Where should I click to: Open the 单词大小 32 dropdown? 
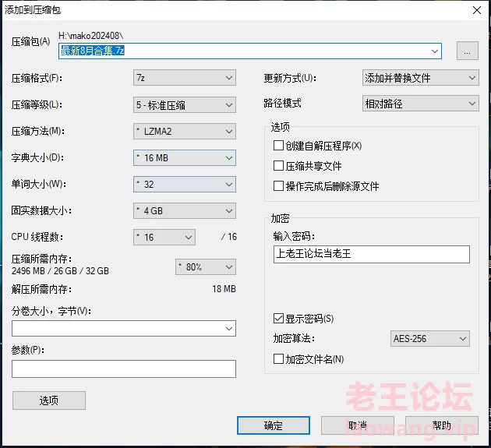tap(185, 185)
